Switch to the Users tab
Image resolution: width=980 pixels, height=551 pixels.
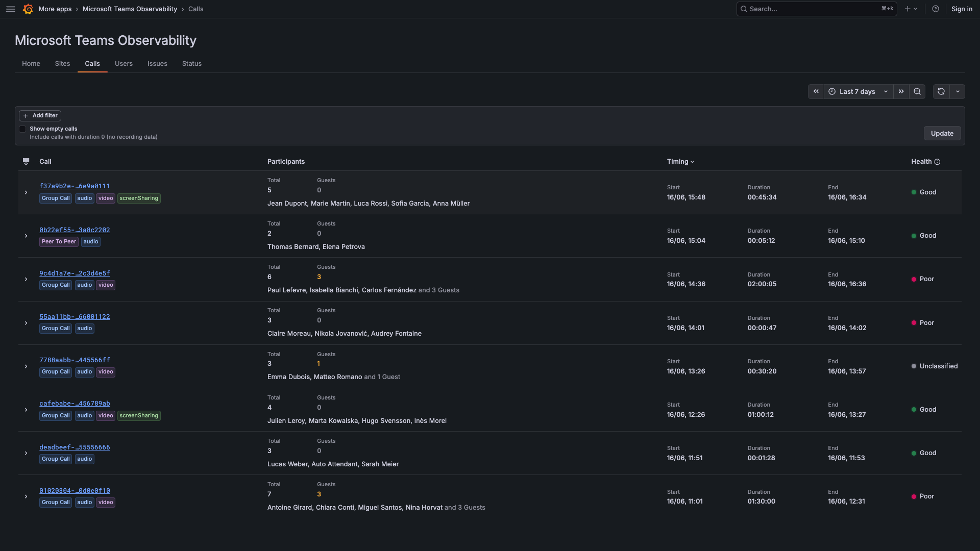[124, 64]
